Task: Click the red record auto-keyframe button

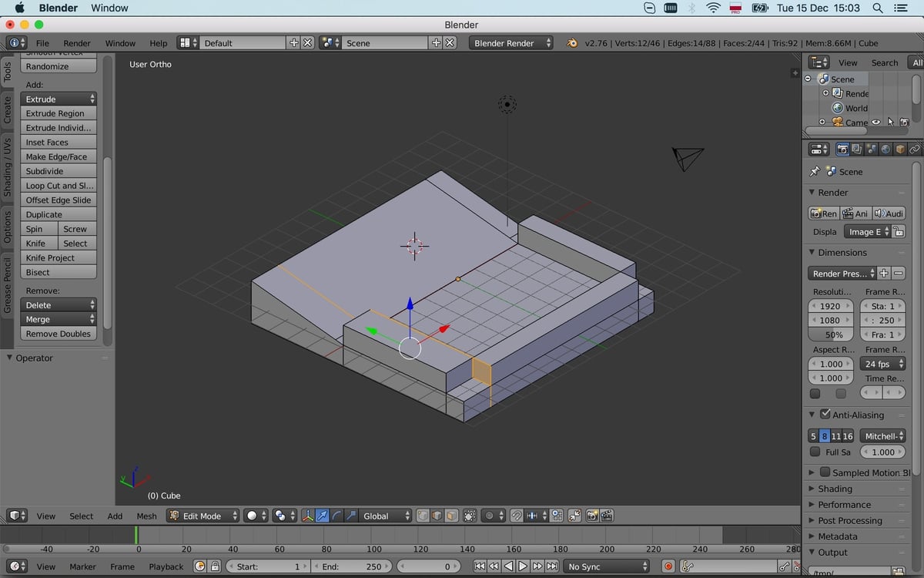Action: pyautogui.click(x=668, y=566)
